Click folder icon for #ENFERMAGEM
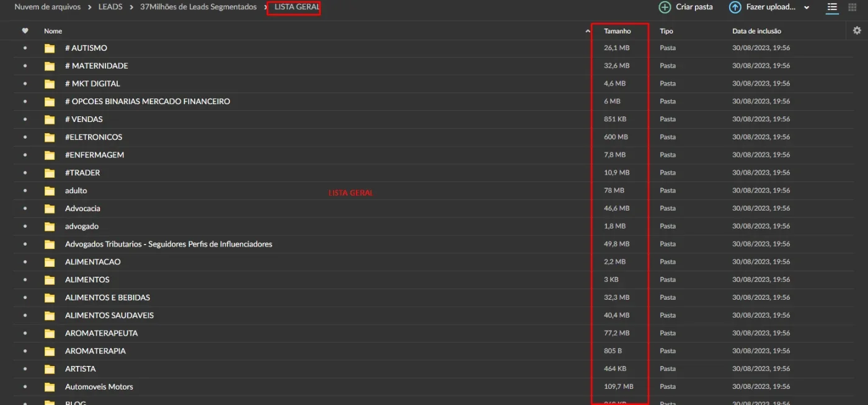This screenshot has width=868, height=405. pyautogui.click(x=50, y=155)
